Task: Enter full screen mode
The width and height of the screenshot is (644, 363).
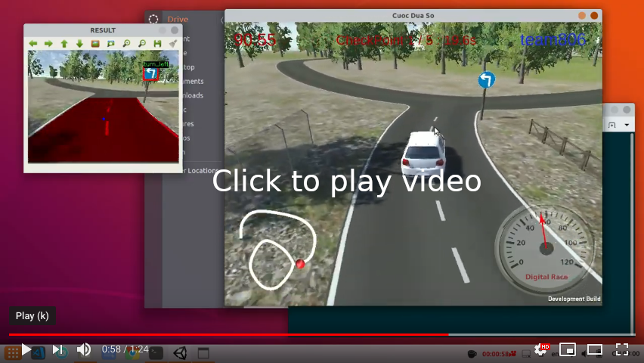Action: (622, 350)
